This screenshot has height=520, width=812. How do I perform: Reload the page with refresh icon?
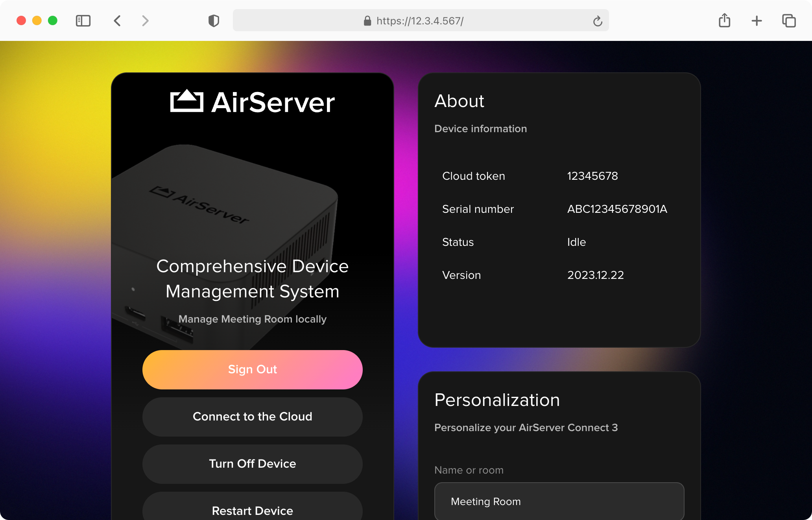[x=598, y=21]
